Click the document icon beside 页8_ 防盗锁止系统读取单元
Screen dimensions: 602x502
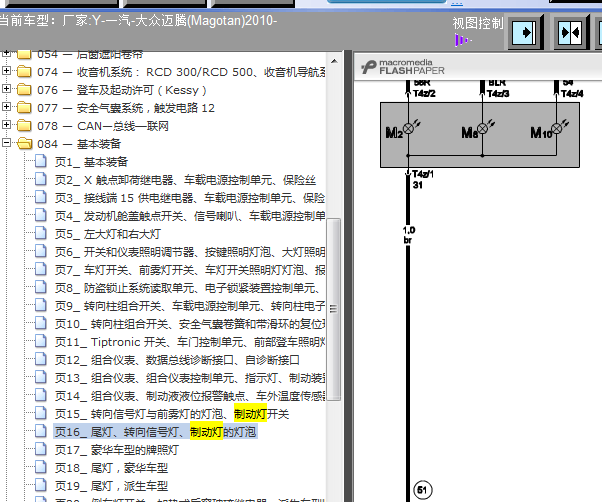click(x=41, y=287)
